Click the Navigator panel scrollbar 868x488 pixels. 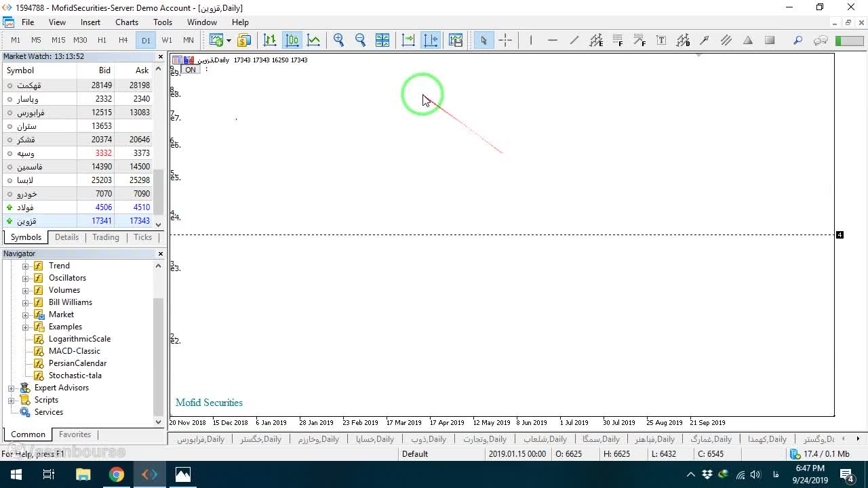(159, 344)
